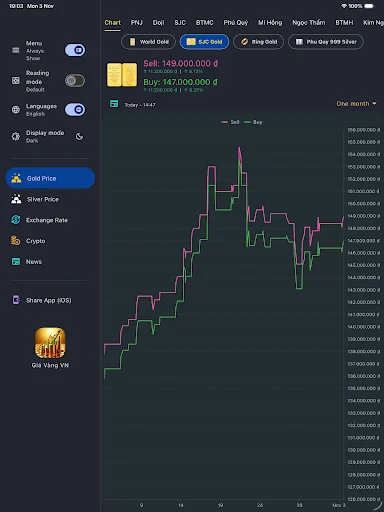
Task: Select the World Gold chip
Action: [148, 42]
